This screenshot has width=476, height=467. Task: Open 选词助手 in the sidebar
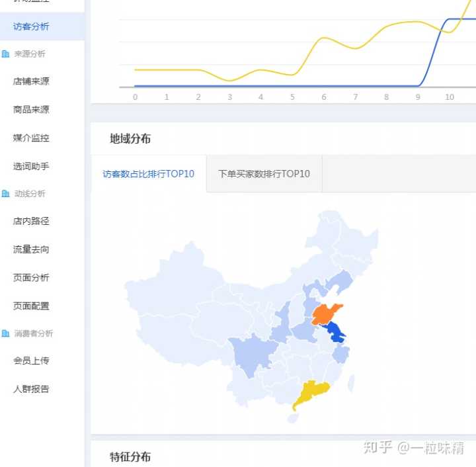click(x=31, y=166)
